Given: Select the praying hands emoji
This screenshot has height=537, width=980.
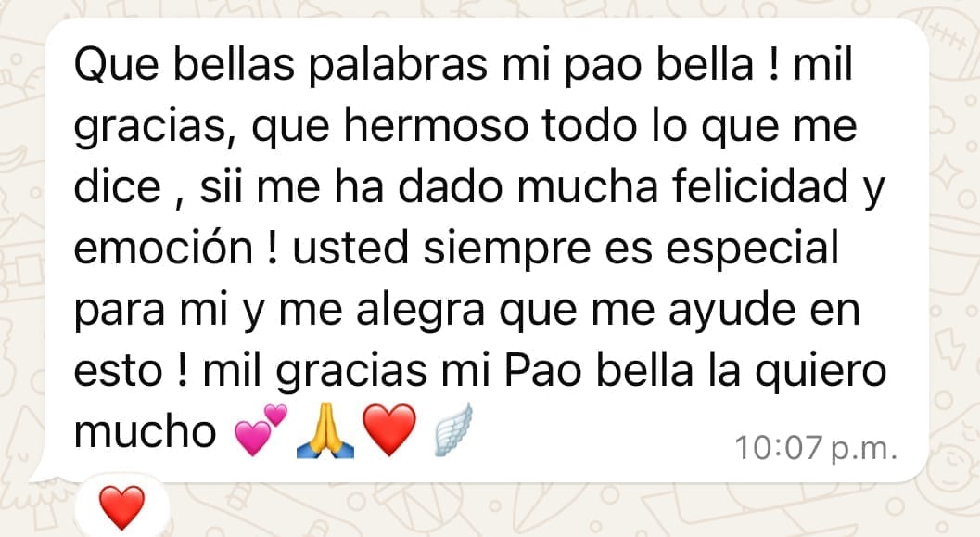Looking at the screenshot, I should (325, 430).
